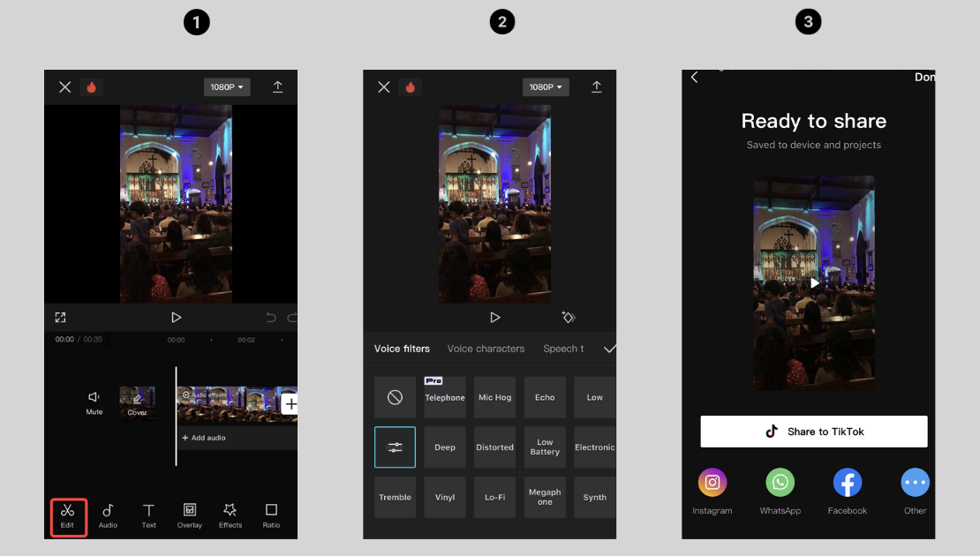980x556 pixels.
Task: Open the Edit tool in screen 1
Action: [x=67, y=516]
